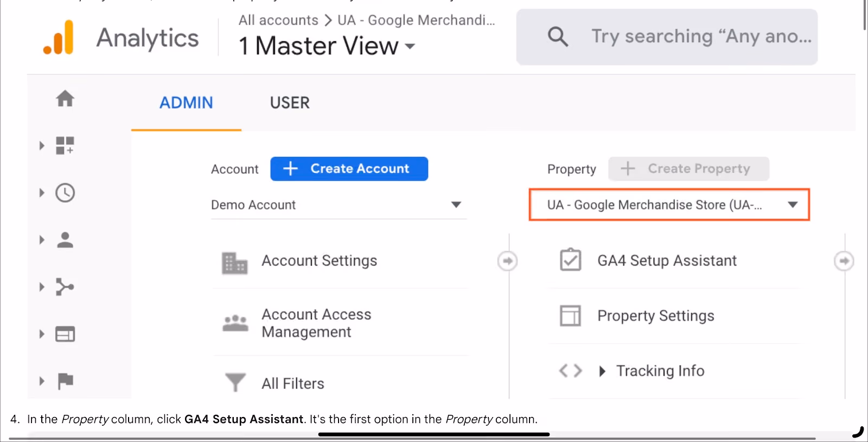Click the Create Property button
868x442 pixels.
coord(688,169)
